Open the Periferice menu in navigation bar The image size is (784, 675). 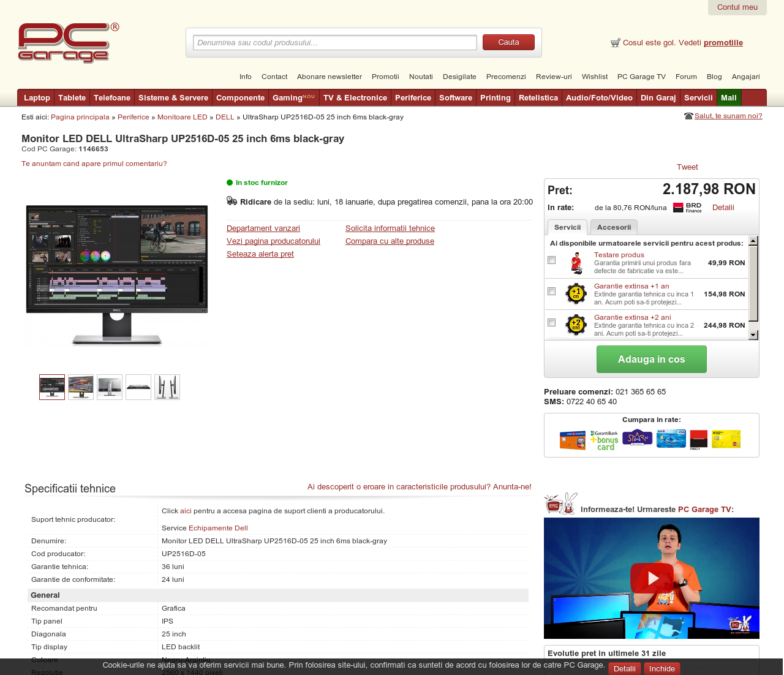click(x=413, y=98)
